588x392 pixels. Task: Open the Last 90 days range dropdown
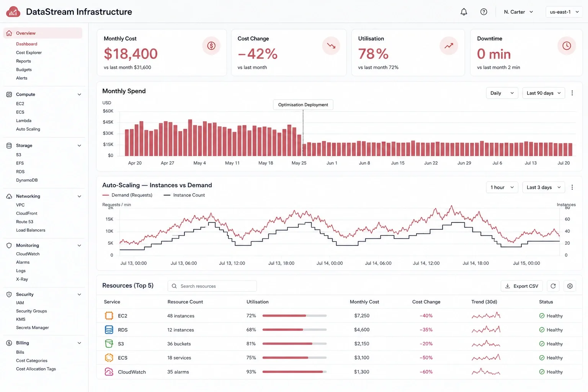[544, 93]
